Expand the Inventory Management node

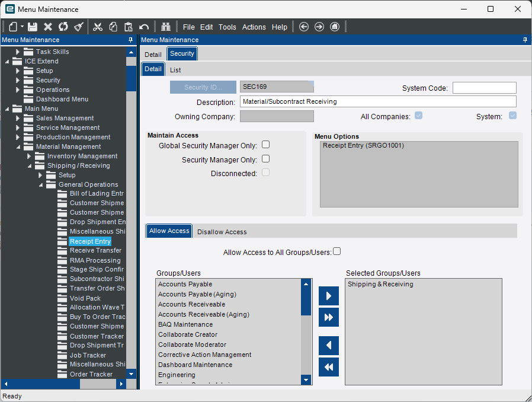(29, 156)
